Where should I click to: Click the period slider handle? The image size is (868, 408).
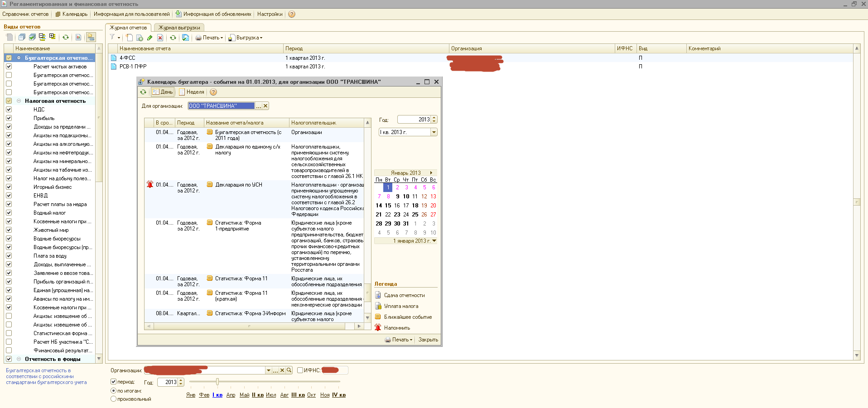tap(217, 382)
